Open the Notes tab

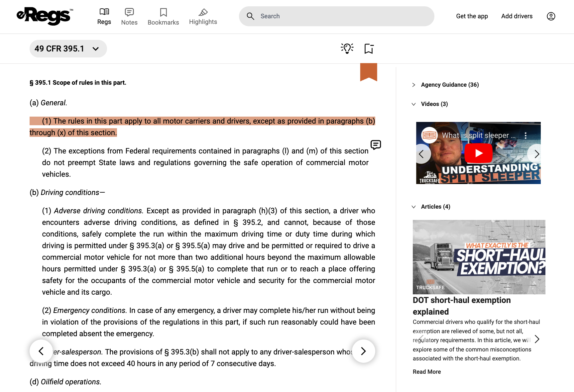click(129, 17)
